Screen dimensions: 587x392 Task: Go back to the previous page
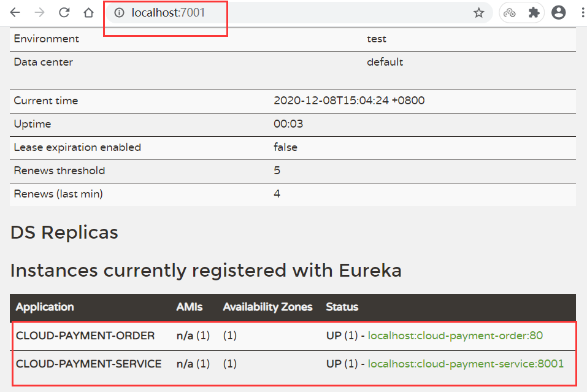[15, 13]
